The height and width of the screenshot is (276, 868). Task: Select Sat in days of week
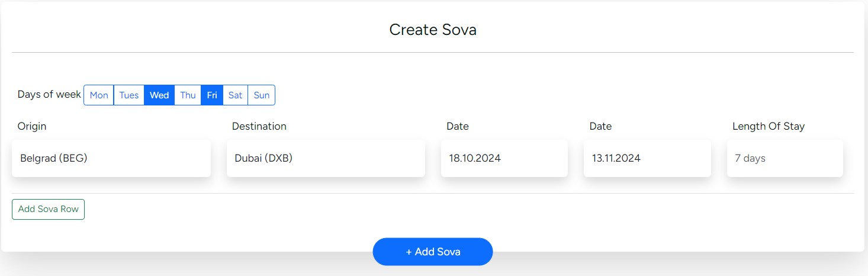[235, 95]
